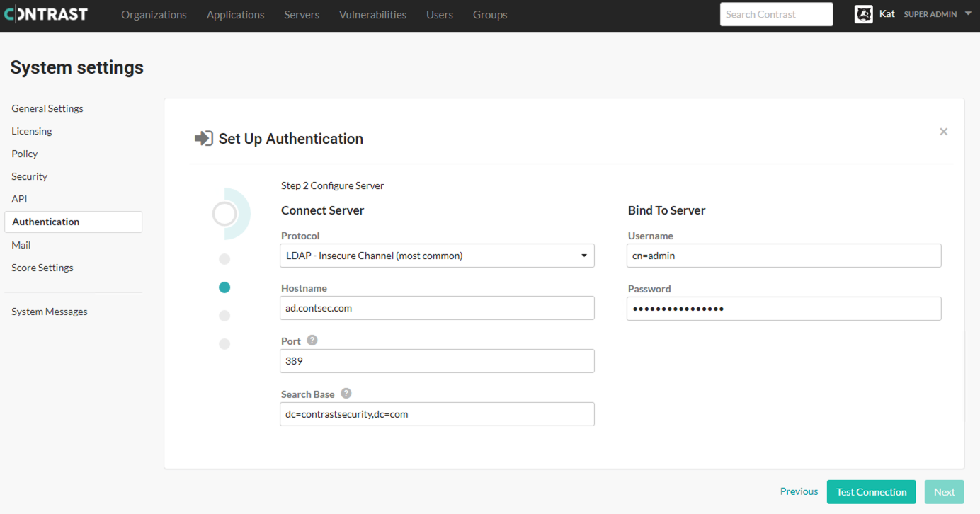Click the SUPER ADMIN role label
This screenshot has height=514, width=980.
point(930,14)
